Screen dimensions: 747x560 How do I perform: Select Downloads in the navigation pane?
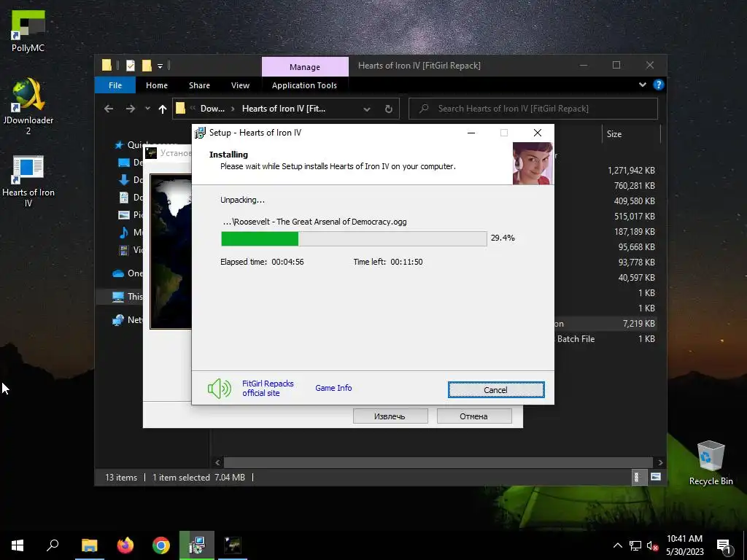pyautogui.click(x=130, y=180)
